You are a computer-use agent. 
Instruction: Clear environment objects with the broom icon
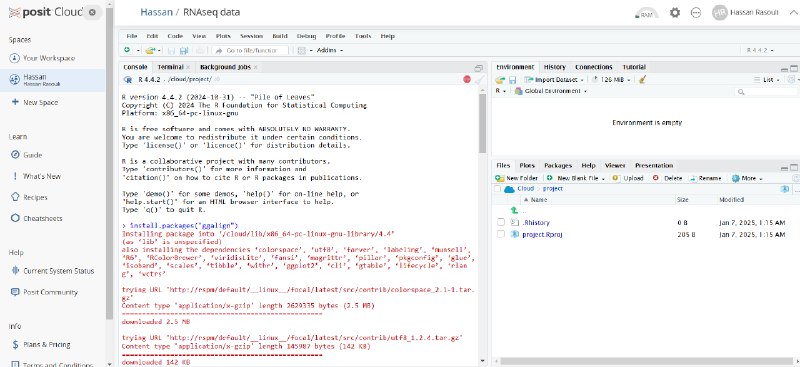(642, 80)
